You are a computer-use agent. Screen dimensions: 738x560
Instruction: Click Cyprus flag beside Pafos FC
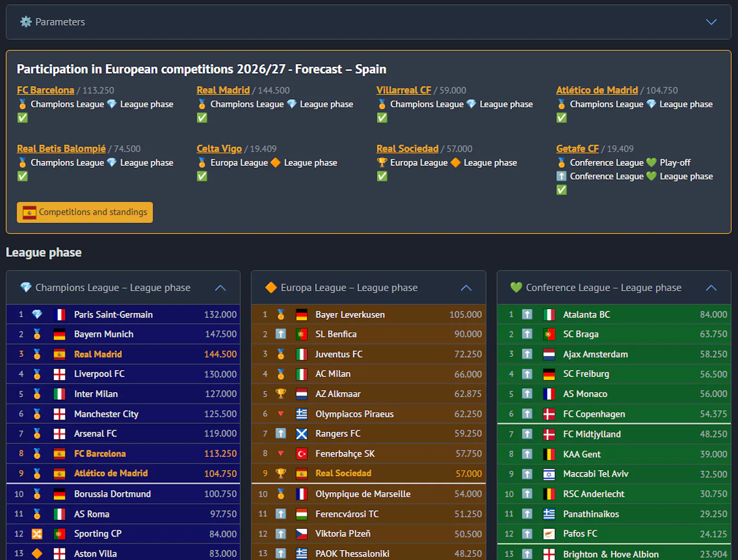(549, 534)
